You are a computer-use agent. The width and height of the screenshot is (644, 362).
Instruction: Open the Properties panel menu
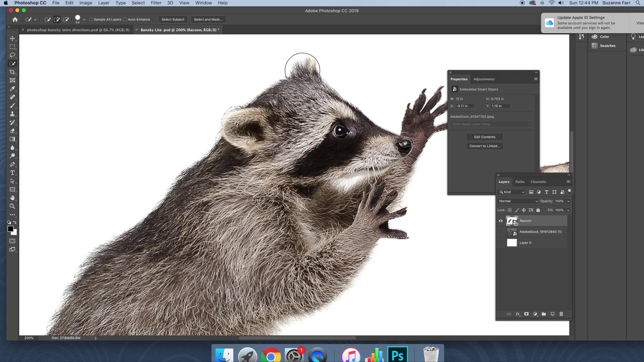(536, 79)
